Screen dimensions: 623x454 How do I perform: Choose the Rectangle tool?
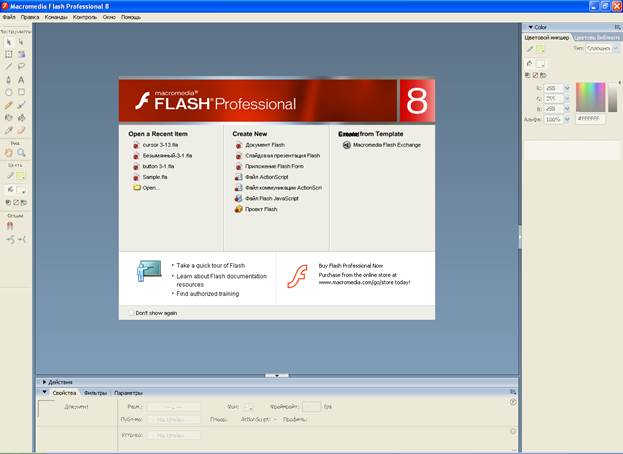pos(21,92)
